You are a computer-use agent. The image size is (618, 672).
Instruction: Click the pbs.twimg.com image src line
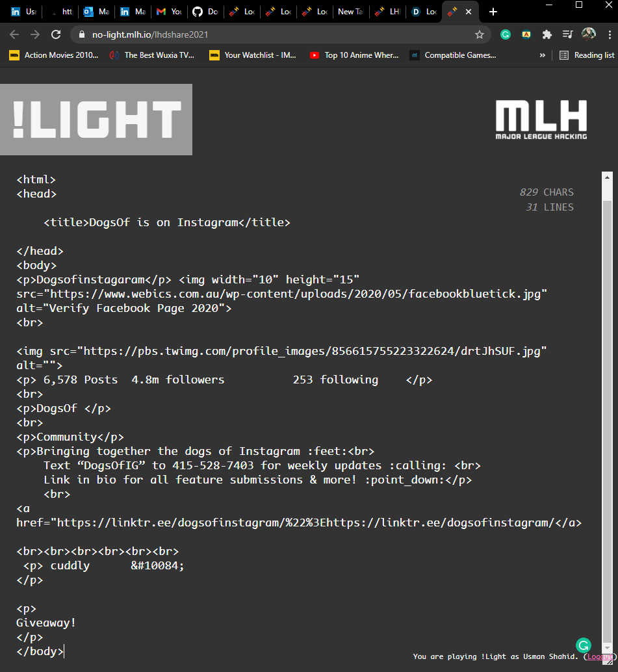[281, 351]
